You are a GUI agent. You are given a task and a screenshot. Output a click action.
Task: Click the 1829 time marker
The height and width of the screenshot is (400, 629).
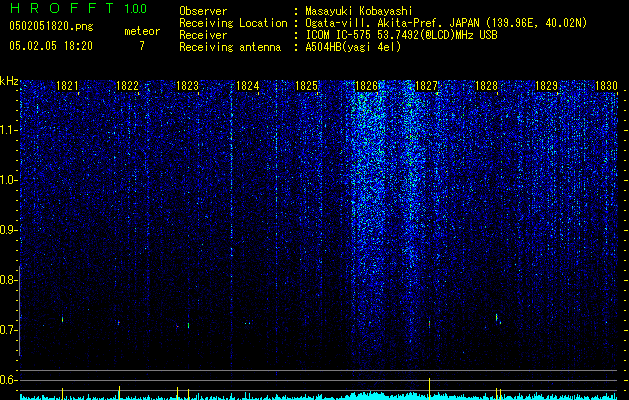[546, 86]
